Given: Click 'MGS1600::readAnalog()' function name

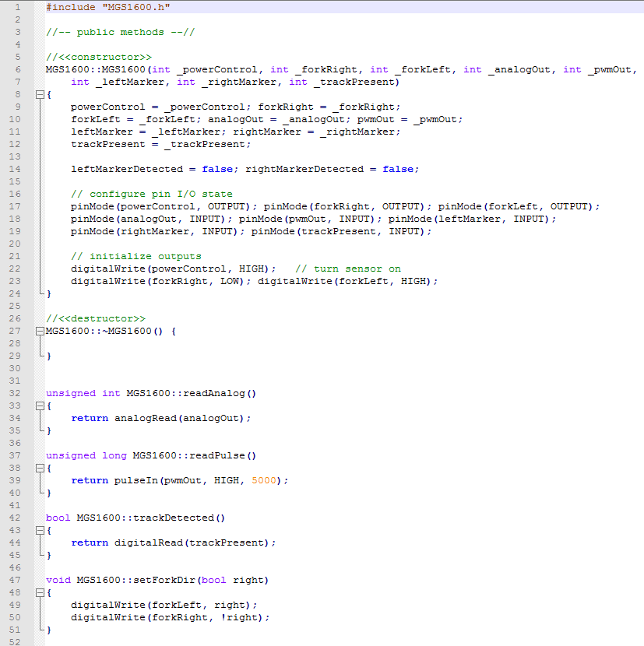Looking at the screenshot, I should [x=192, y=394].
